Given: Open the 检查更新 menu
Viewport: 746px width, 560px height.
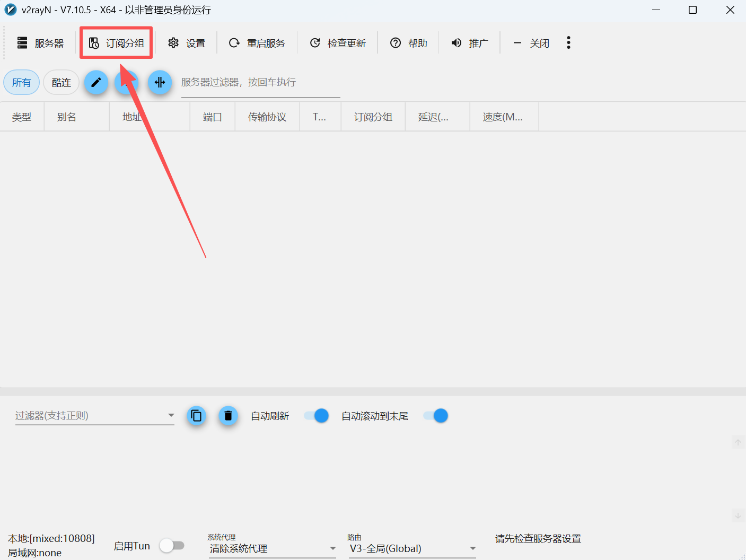Looking at the screenshot, I should (x=338, y=43).
